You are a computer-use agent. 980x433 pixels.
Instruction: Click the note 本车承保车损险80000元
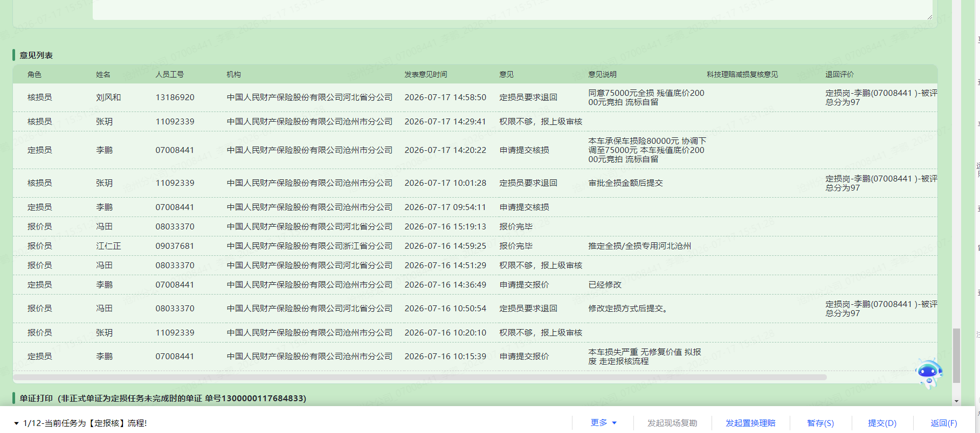click(x=647, y=150)
